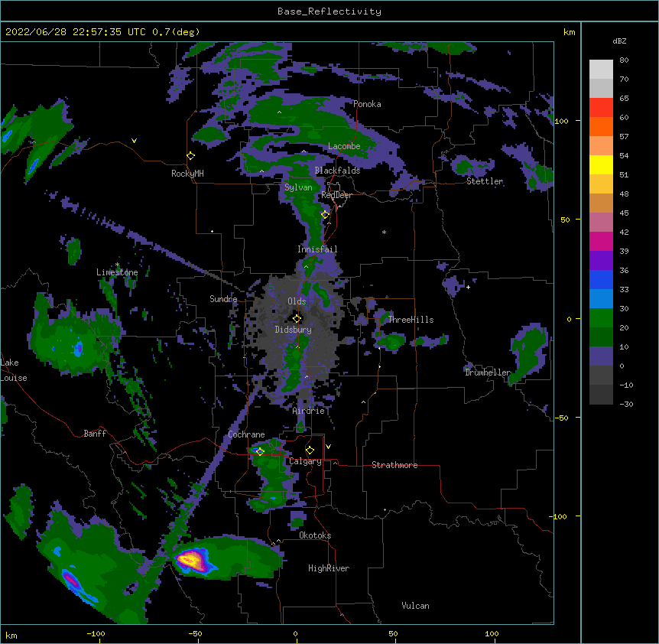Pick the magenta legend swatch between 39 and 42

tap(601, 241)
